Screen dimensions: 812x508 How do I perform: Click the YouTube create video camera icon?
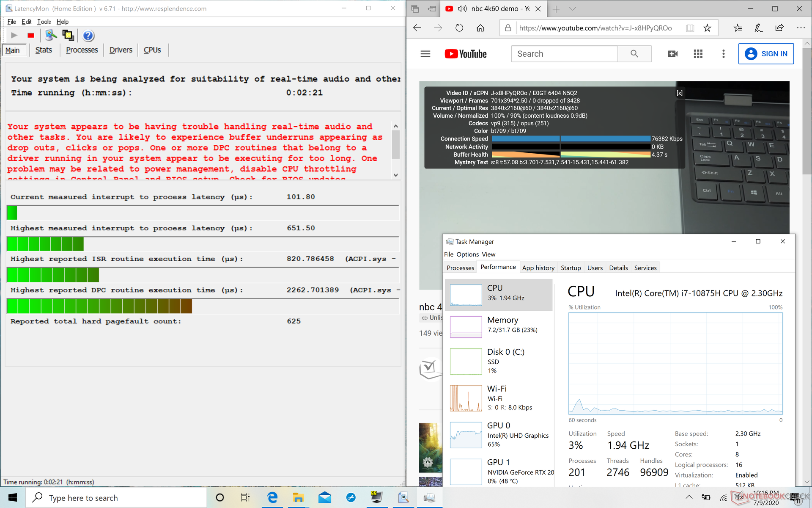coord(672,54)
